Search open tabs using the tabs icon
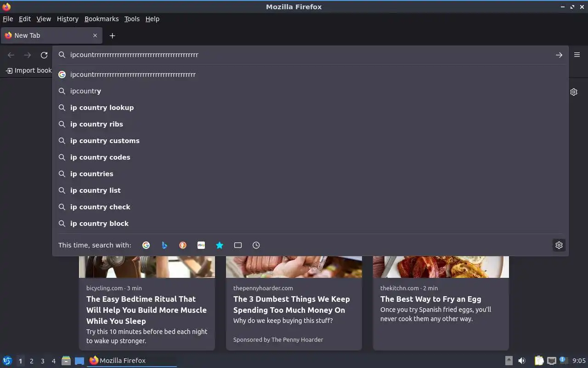 click(x=238, y=245)
